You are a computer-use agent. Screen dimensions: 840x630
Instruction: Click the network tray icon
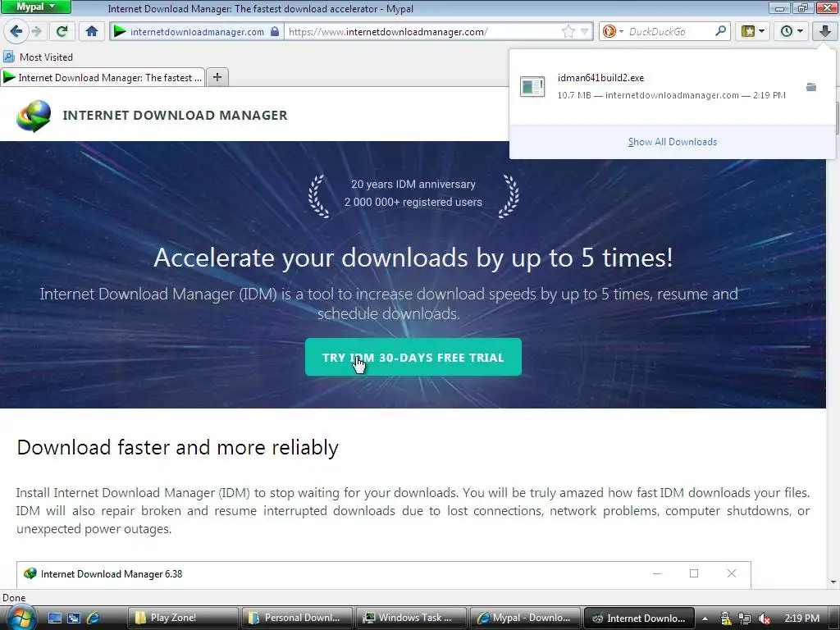click(745, 619)
